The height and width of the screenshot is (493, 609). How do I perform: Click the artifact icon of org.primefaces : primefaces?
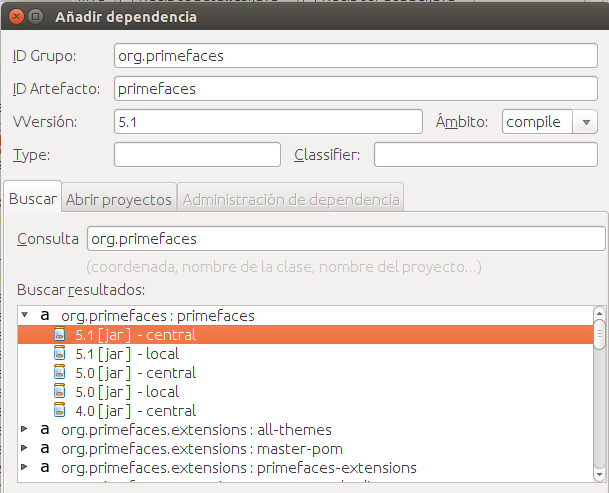(x=45, y=315)
